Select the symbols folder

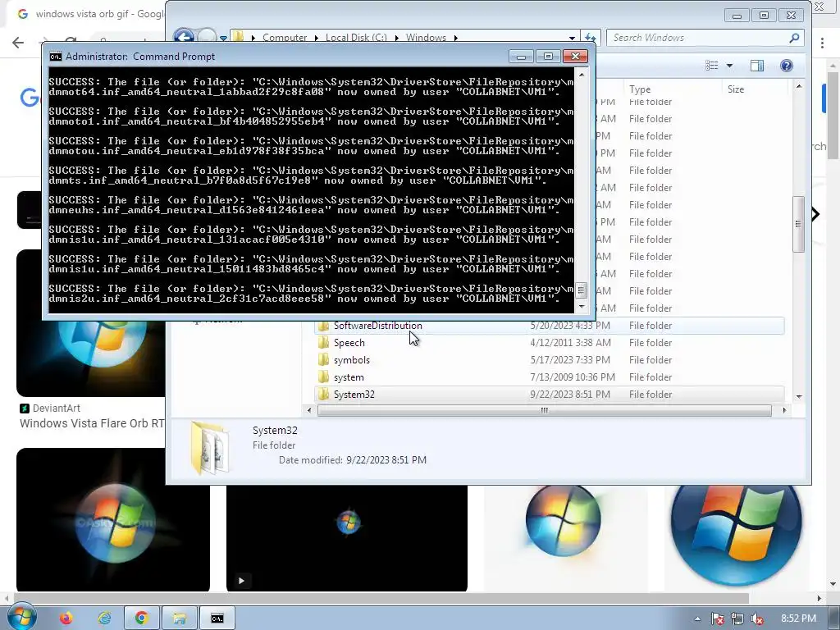click(550, 359)
